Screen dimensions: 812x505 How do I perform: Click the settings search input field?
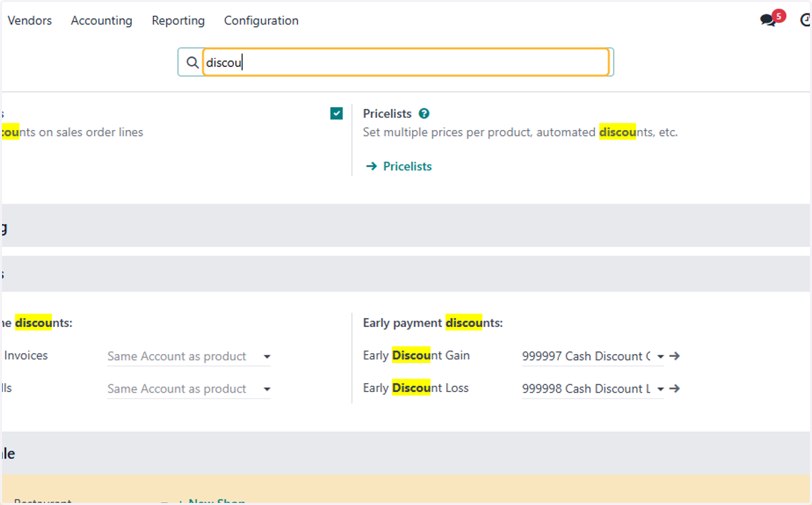pos(406,62)
